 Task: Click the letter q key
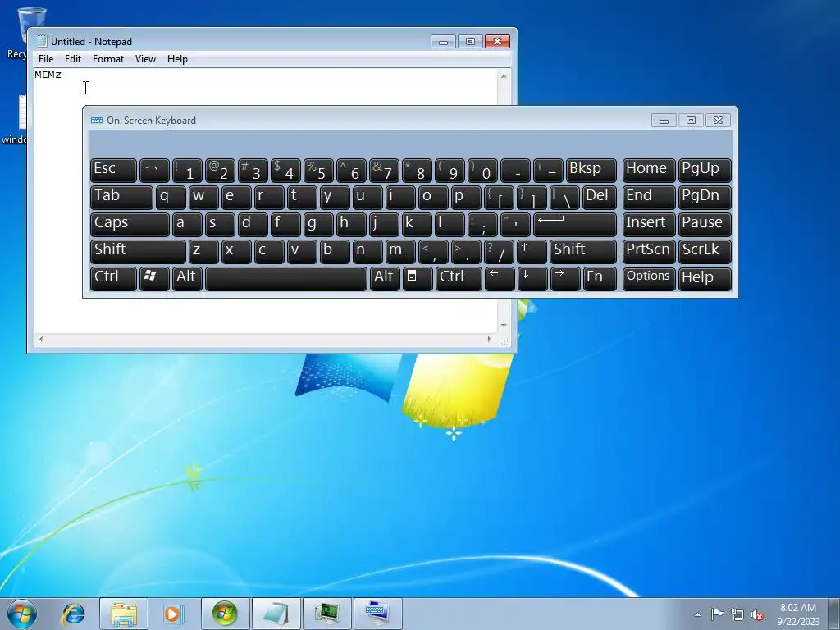pos(171,197)
